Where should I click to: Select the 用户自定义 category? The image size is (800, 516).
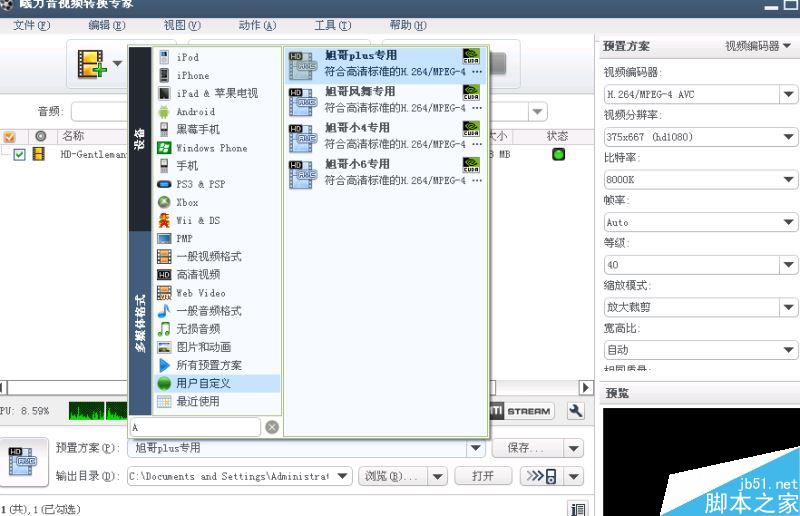(217, 383)
